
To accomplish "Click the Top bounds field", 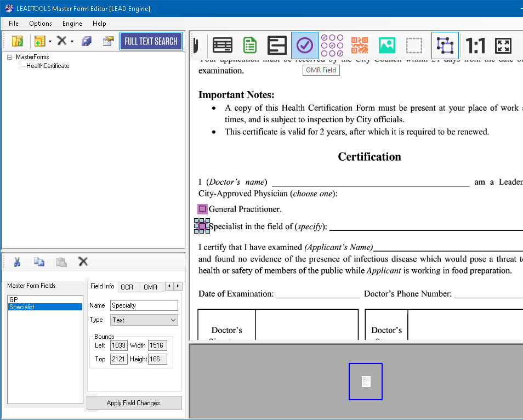I will pos(119,359).
